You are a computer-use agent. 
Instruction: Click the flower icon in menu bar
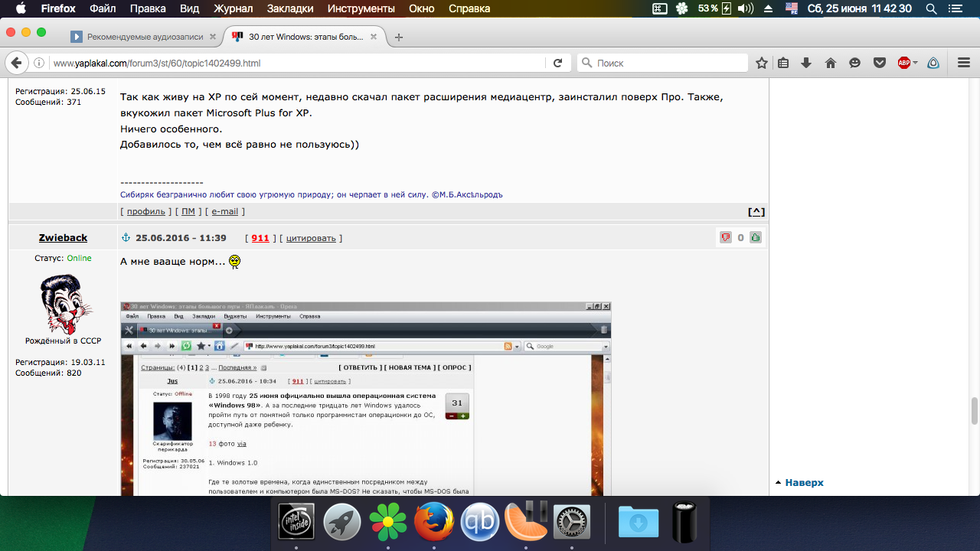click(x=682, y=8)
